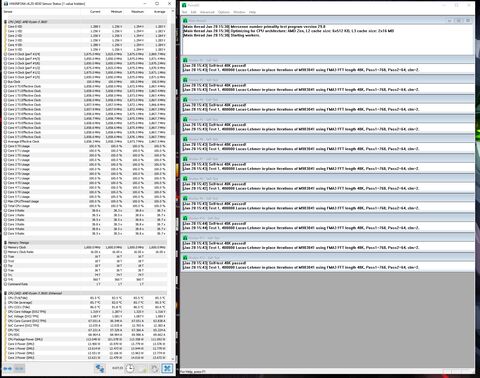Screen dimensions: 480x378
Task: Click the Maximum column header in HWiNFO
Action: click(137, 12)
